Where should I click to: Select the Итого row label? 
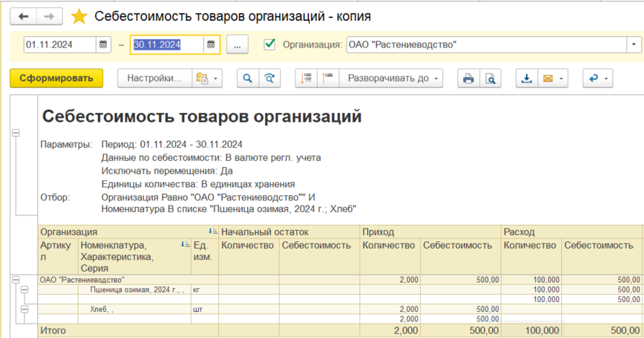coord(53,331)
